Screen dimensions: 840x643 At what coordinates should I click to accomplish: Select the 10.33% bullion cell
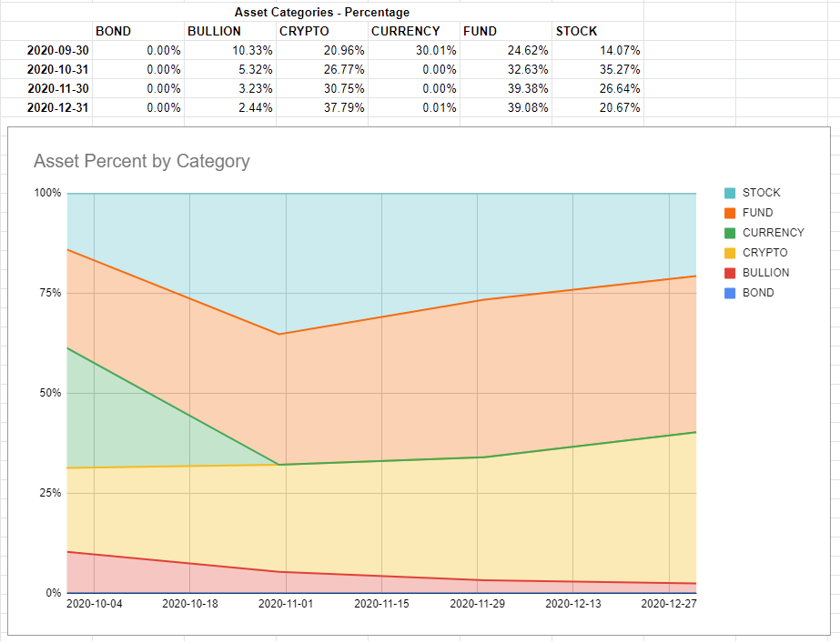(x=229, y=51)
